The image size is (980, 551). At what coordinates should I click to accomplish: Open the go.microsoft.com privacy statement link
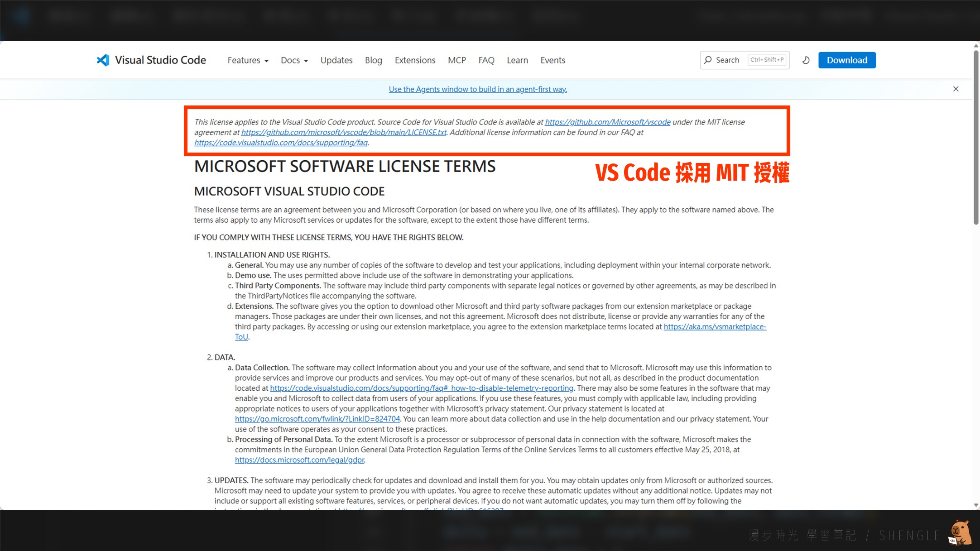pyautogui.click(x=317, y=419)
